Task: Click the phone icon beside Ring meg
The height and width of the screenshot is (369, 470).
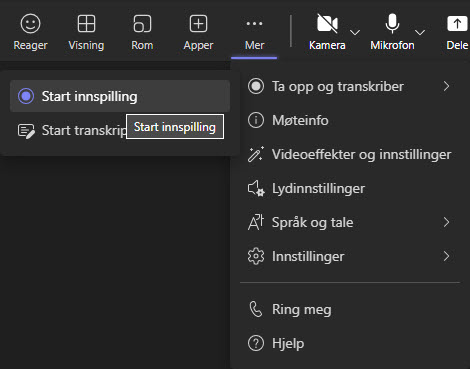Action: 256,309
